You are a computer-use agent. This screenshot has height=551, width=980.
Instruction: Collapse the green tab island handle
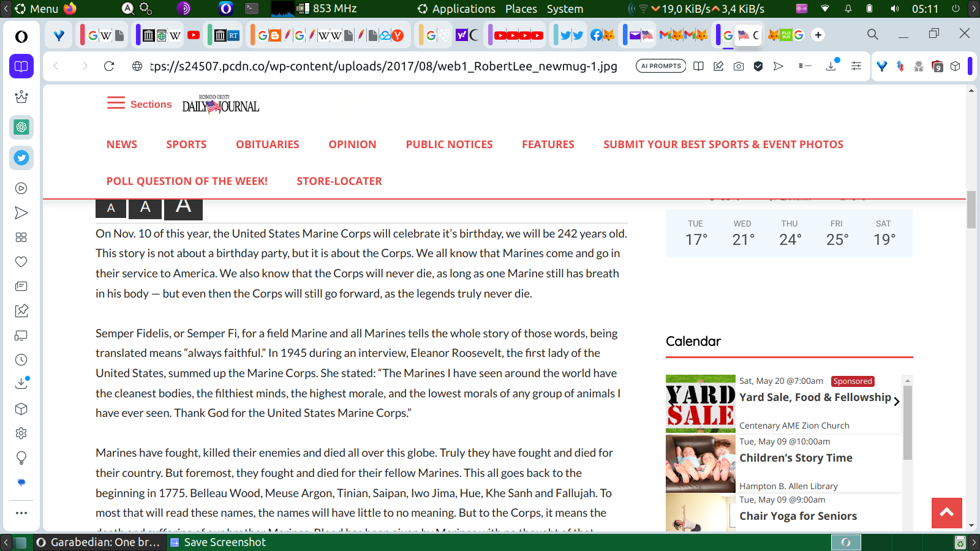point(210,35)
